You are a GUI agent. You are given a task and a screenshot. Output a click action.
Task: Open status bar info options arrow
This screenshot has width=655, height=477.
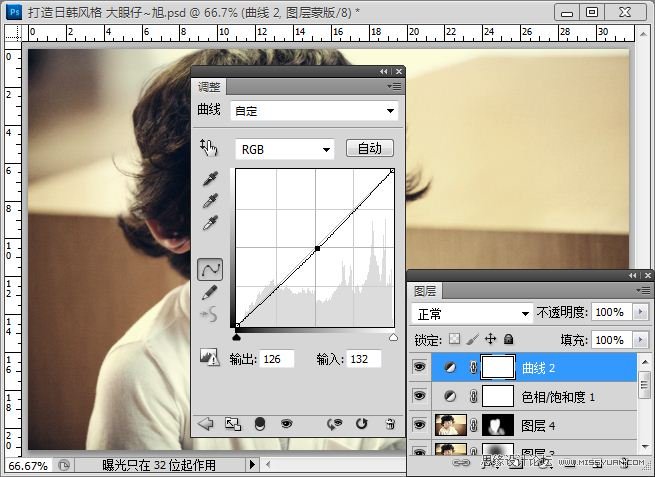pyautogui.click(x=252, y=464)
